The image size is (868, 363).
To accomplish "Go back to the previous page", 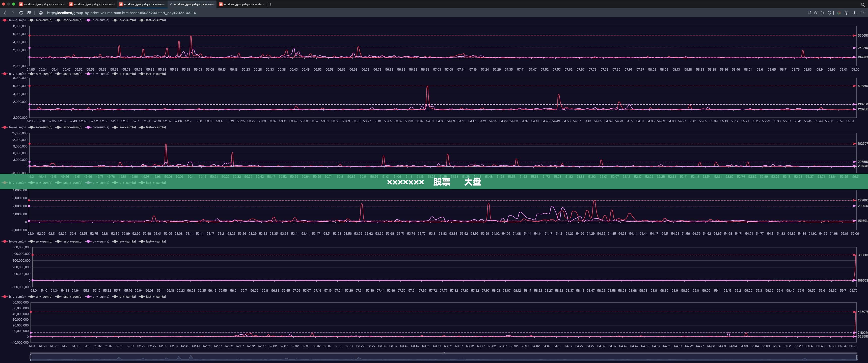I will coord(5,13).
